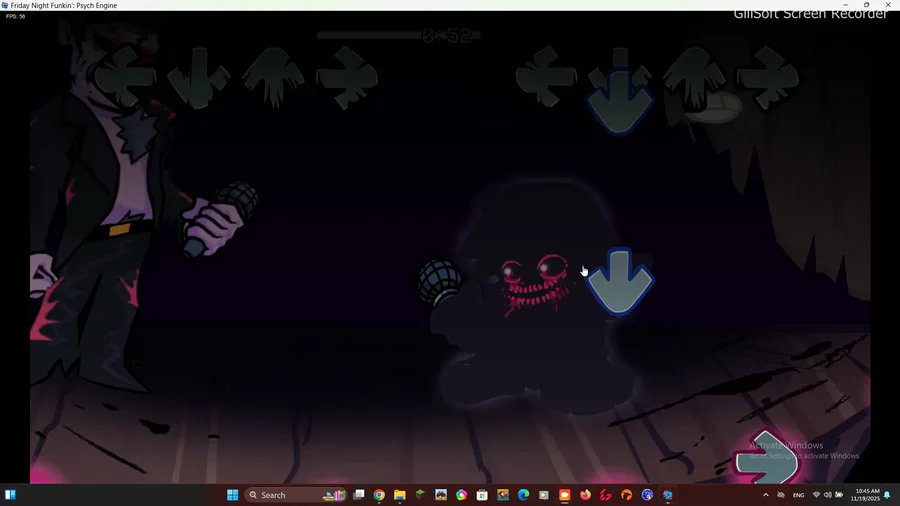Click the player's glowing down strum arrow
Image resolution: width=900 pixels, height=506 pixels.
(620, 92)
